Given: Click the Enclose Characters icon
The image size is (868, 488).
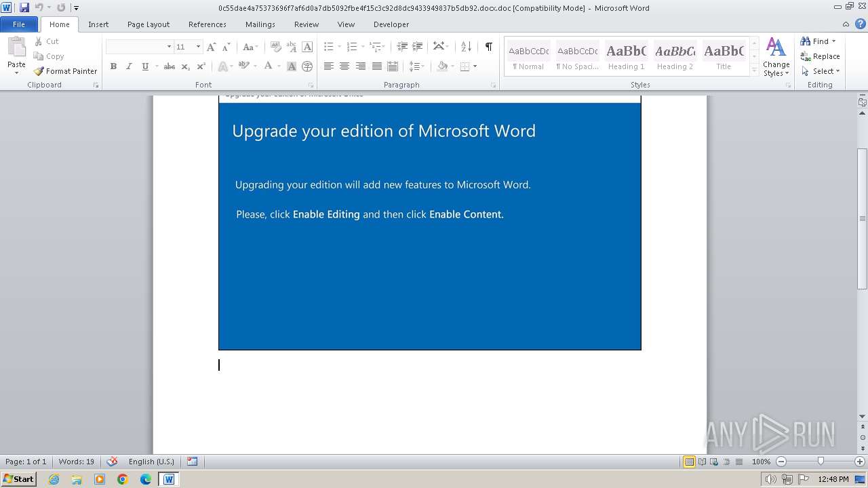Looking at the screenshot, I should pyautogui.click(x=307, y=66).
